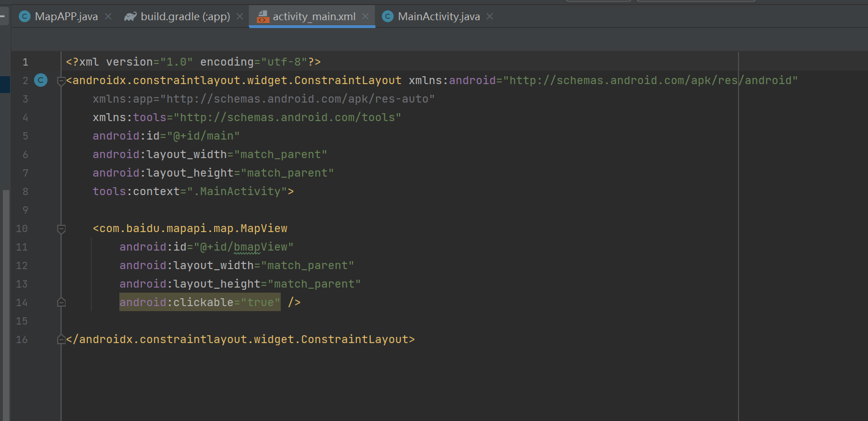Click the highlighted android:clickable="true" attribute
This screenshot has height=421, width=868.
[x=200, y=302]
